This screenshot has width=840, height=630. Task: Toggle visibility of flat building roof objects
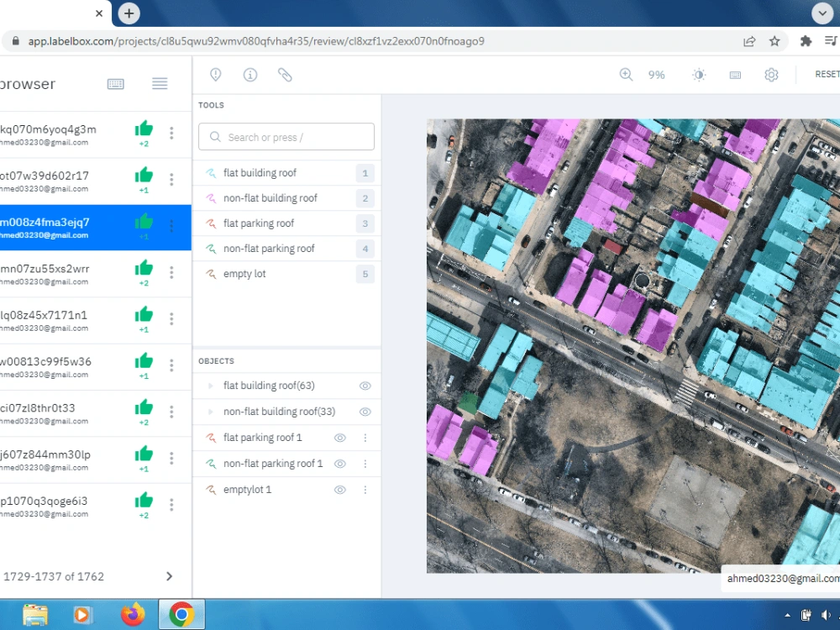click(x=365, y=386)
